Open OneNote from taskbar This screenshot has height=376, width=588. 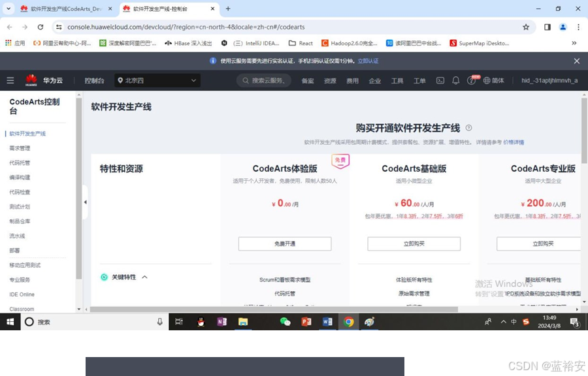point(221,322)
